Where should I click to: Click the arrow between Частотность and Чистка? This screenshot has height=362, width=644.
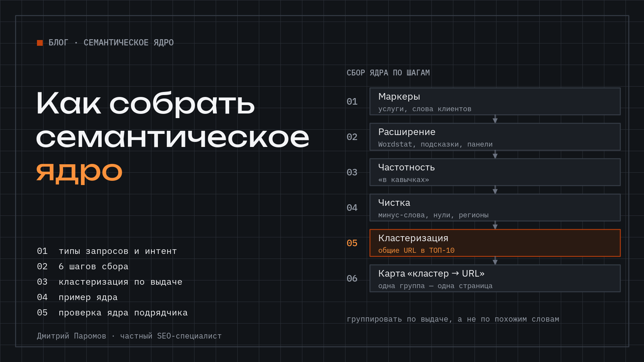tap(495, 190)
